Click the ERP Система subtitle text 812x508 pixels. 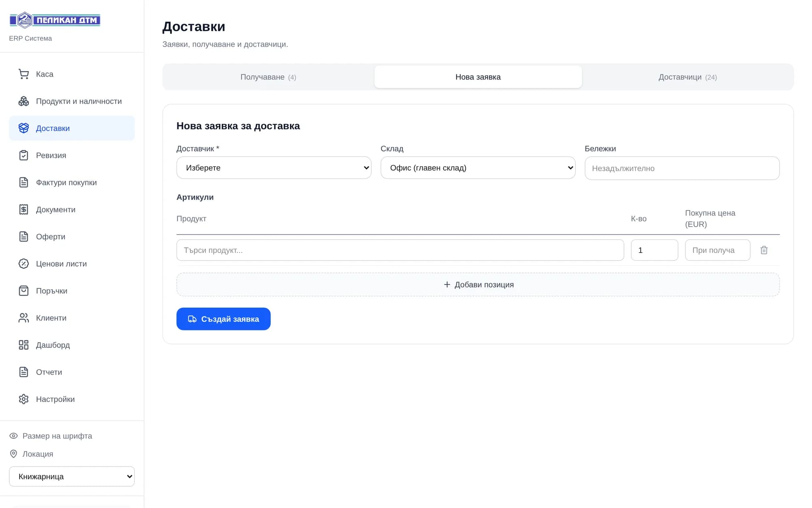tap(30, 38)
